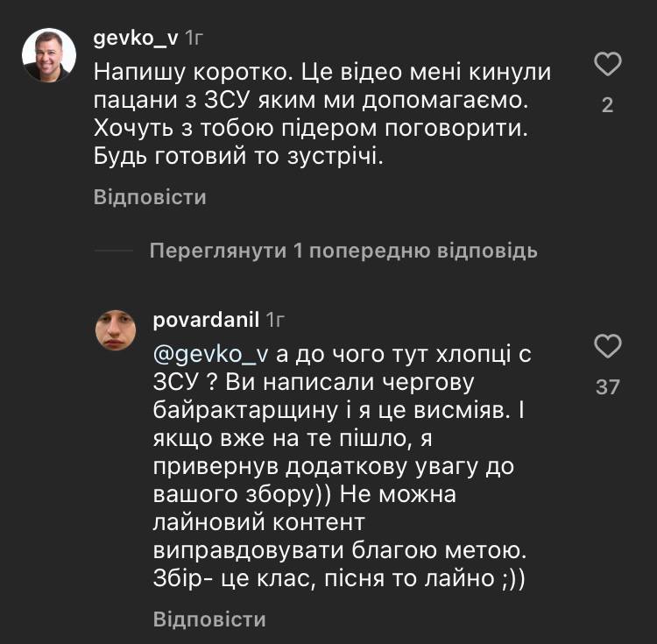Click the dash line before Переглянути
The height and width of the screenshot is (644, 657).
point(113,251)
